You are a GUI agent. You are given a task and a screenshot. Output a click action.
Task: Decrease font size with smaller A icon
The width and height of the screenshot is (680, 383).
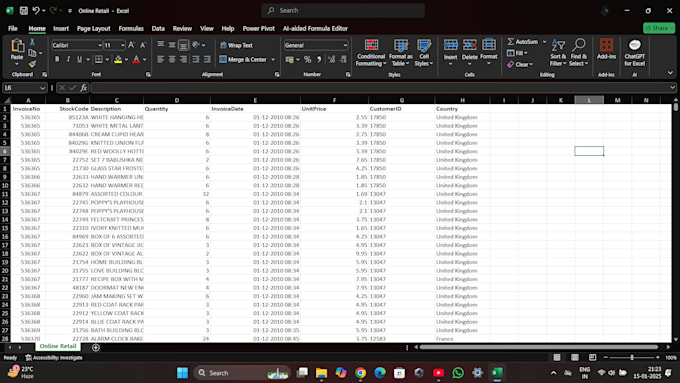(143, 45)
